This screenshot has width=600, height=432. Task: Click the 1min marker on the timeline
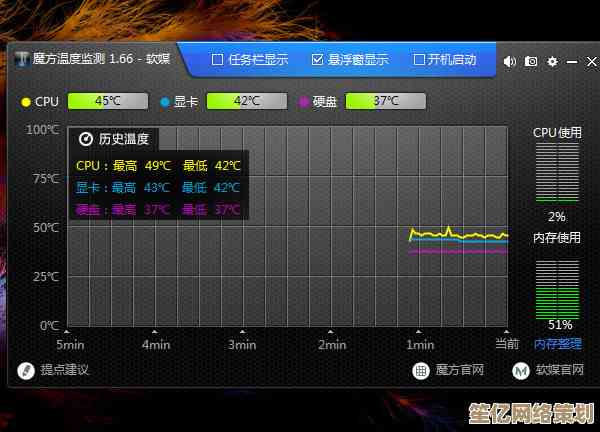[x=419, y=344]
